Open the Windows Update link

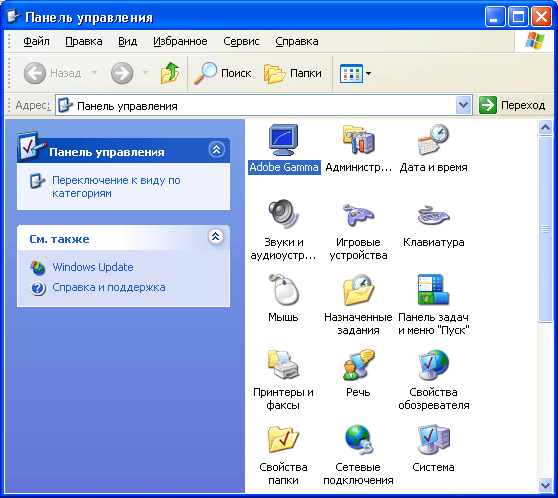pyautogui.click(x=93, y=267)
